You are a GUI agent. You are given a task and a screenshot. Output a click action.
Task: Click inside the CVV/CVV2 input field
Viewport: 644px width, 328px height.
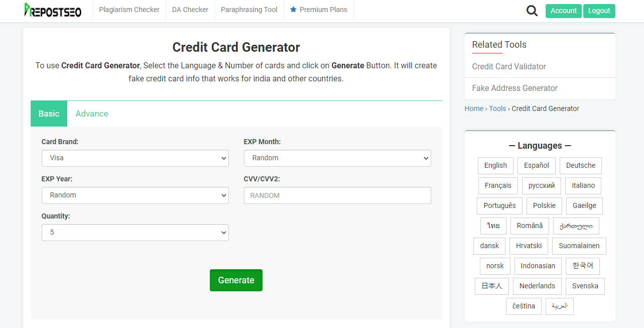[337, 195]
